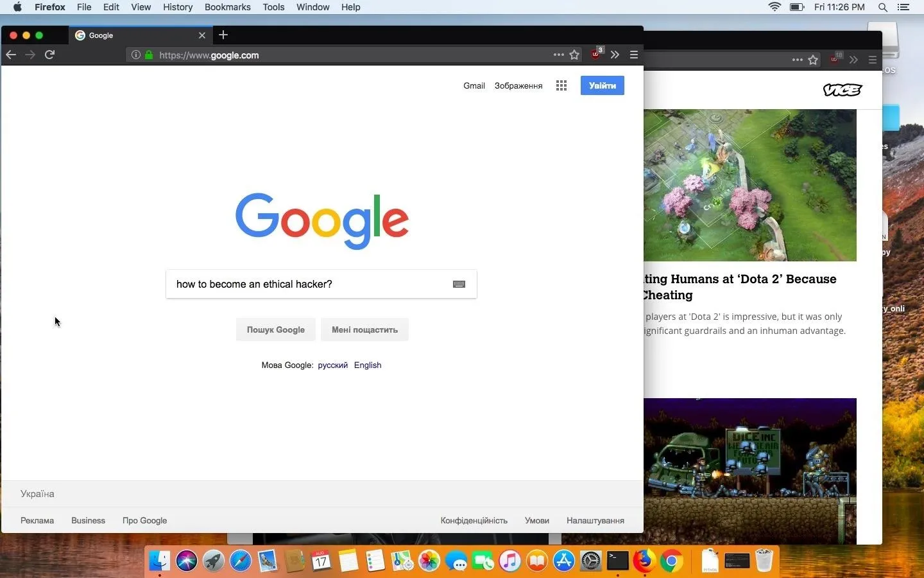Open Dota 2 headline in VICE window
This screenshot has height=578, width=924.
(x=740, y=287)
